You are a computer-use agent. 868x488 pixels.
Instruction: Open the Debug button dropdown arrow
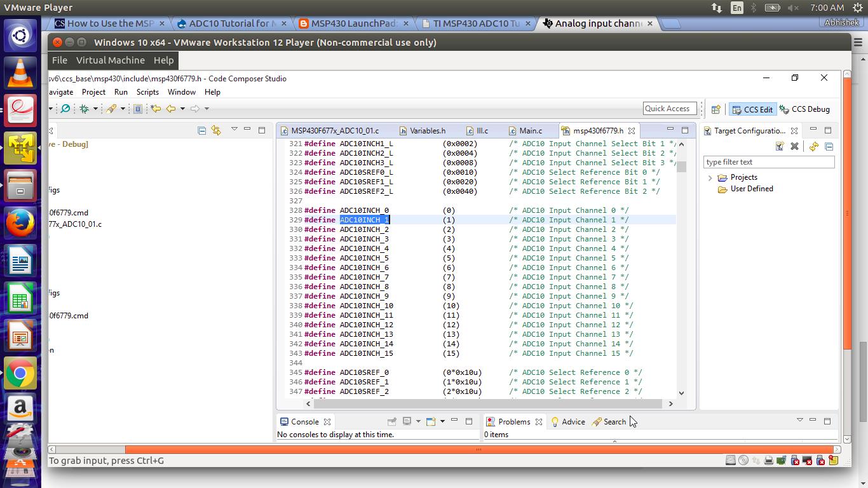(95, 109)
